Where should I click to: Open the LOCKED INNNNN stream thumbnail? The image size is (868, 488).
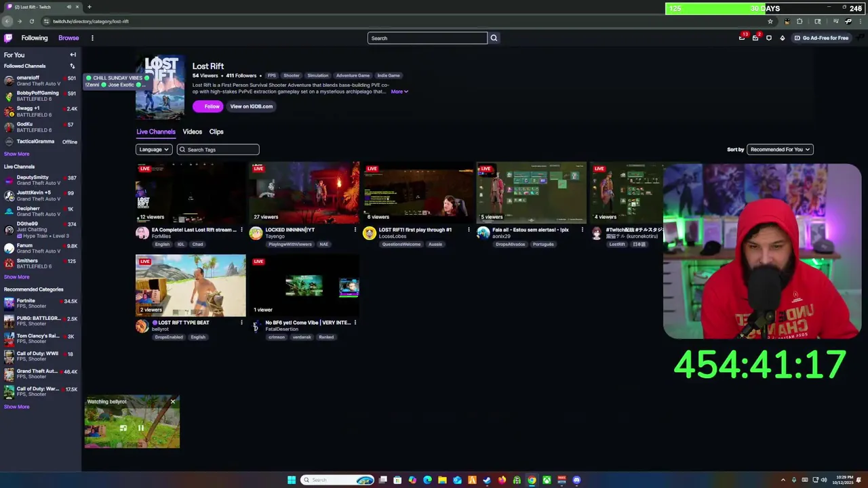coord(304,192)
